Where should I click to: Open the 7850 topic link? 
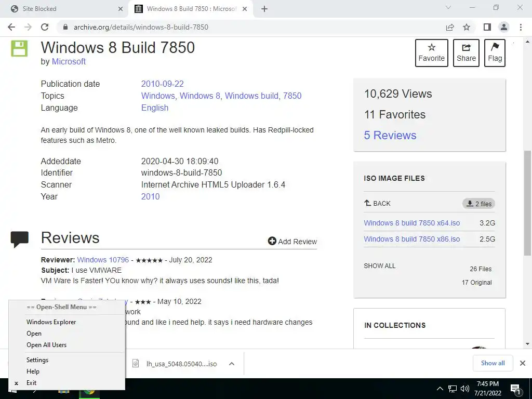click(292, 96)
